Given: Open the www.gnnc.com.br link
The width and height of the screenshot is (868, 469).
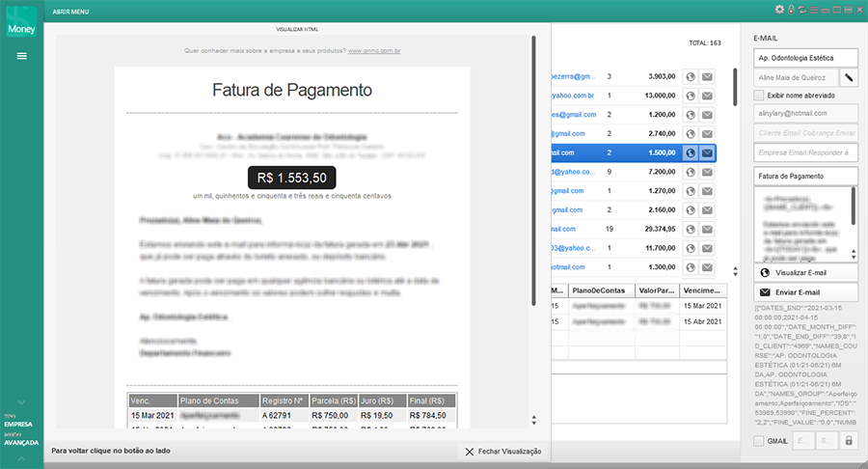Looking at the screenshot, I should coord(374,50).
